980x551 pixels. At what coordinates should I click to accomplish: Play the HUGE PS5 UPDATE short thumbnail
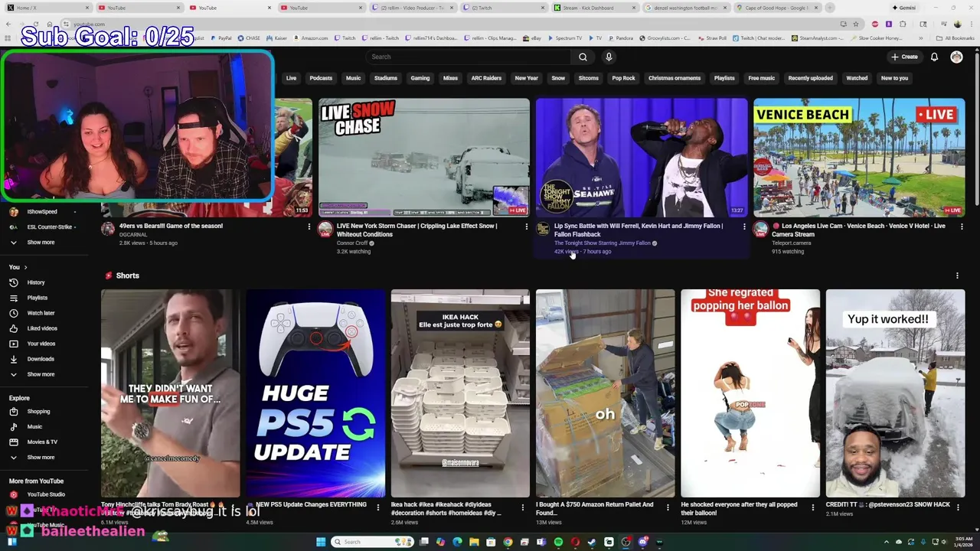click(x=315, y=393)
